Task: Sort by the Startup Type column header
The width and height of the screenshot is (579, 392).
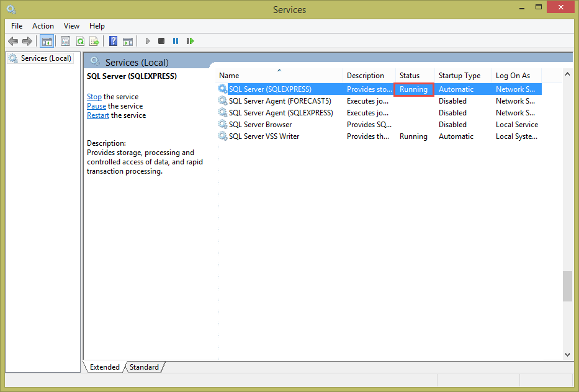Action: [x=463, y=75]
